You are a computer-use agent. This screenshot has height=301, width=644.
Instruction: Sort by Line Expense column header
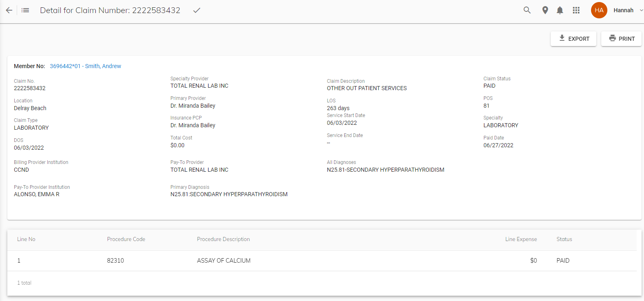click(x=521, y=239)
